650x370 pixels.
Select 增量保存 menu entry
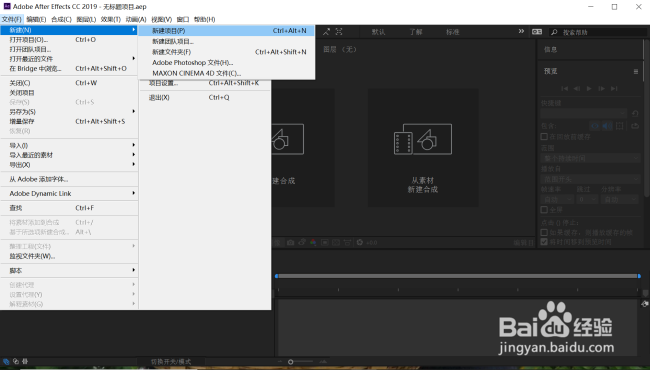(69, 121)
